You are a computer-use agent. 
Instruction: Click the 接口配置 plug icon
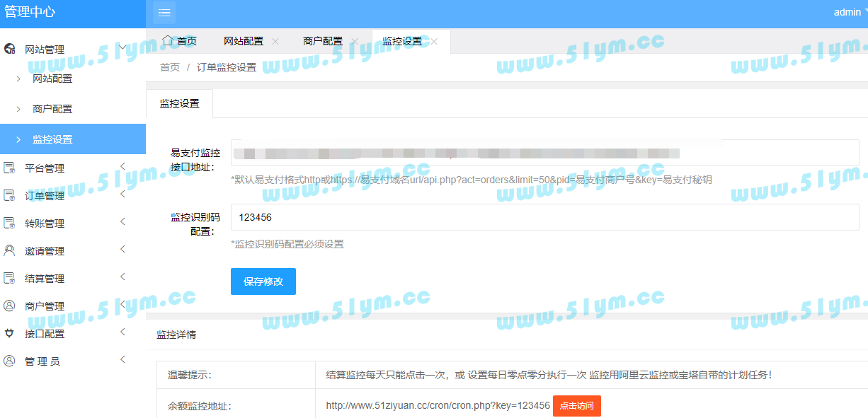10,334
